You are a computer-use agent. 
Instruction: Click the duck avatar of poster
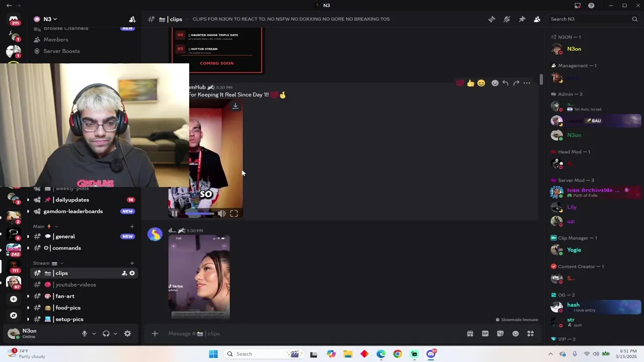(x=155, y=234)
